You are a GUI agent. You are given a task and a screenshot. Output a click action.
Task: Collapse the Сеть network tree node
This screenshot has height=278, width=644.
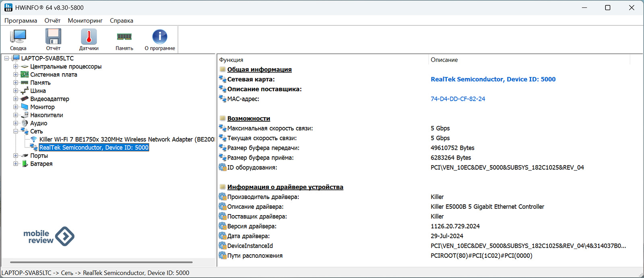16,131
